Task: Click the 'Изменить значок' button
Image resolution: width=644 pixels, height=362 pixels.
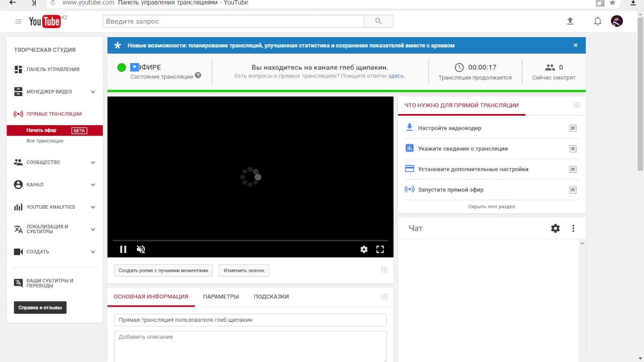Action: (244, 270)
